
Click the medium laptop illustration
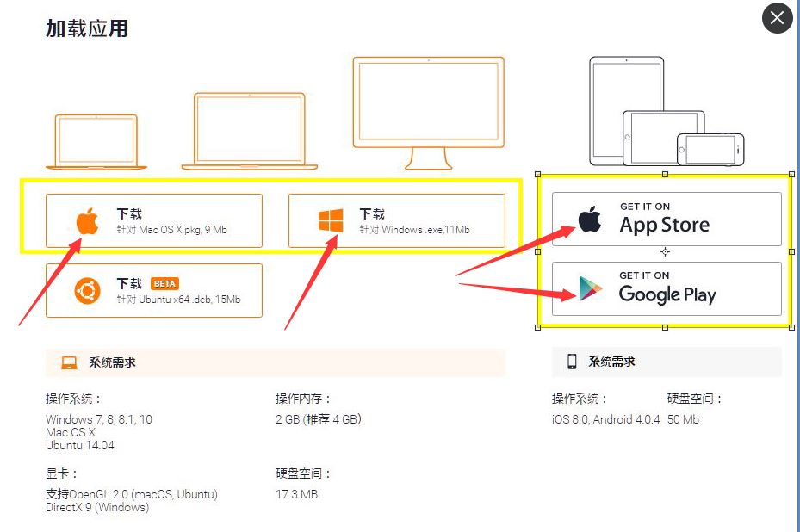pos(250,131)
